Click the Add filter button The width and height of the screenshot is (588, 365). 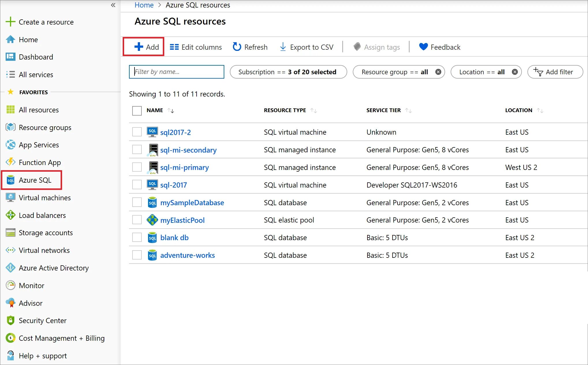[555, 72]
